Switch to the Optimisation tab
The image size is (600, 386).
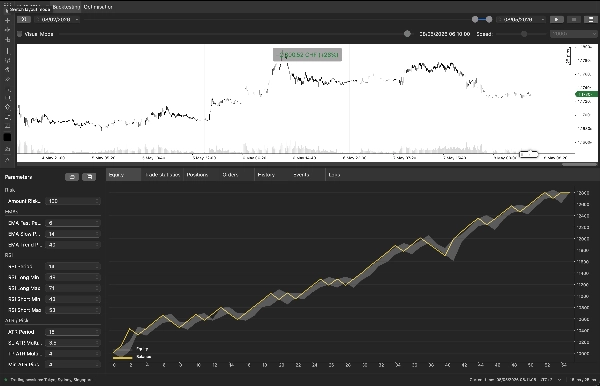click(x=98, y=7)
